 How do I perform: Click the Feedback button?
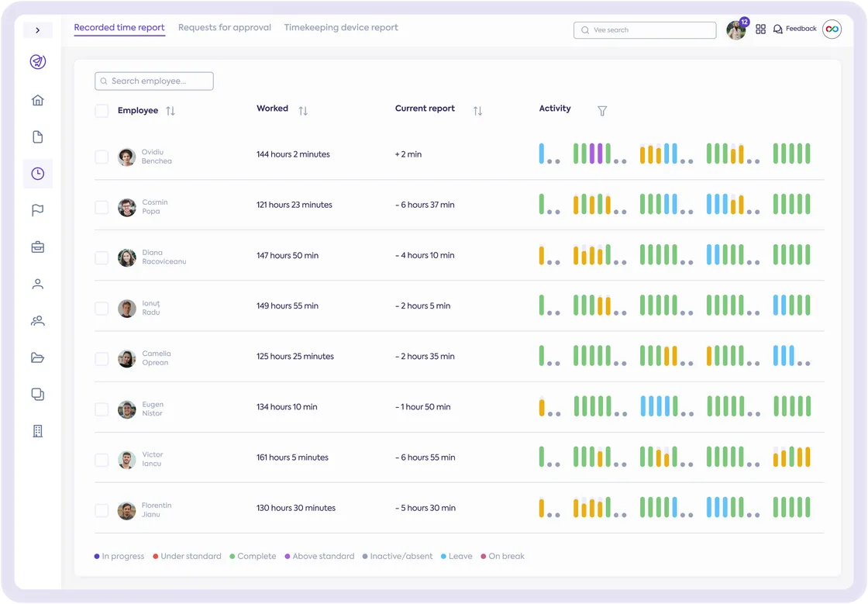795,29
